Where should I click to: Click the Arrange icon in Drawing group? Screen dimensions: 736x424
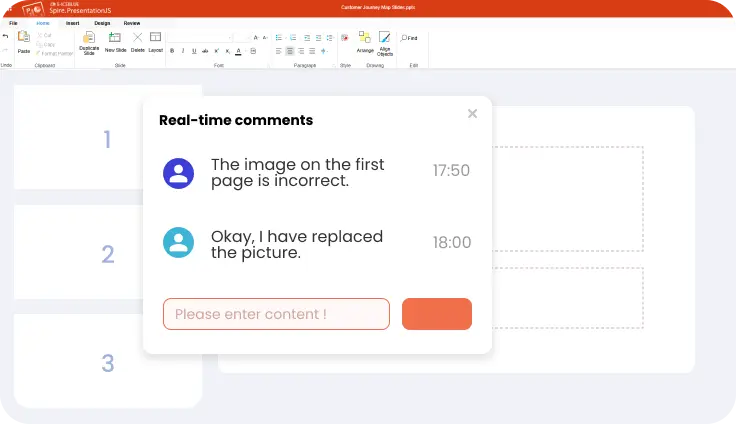tap(365, 37)
